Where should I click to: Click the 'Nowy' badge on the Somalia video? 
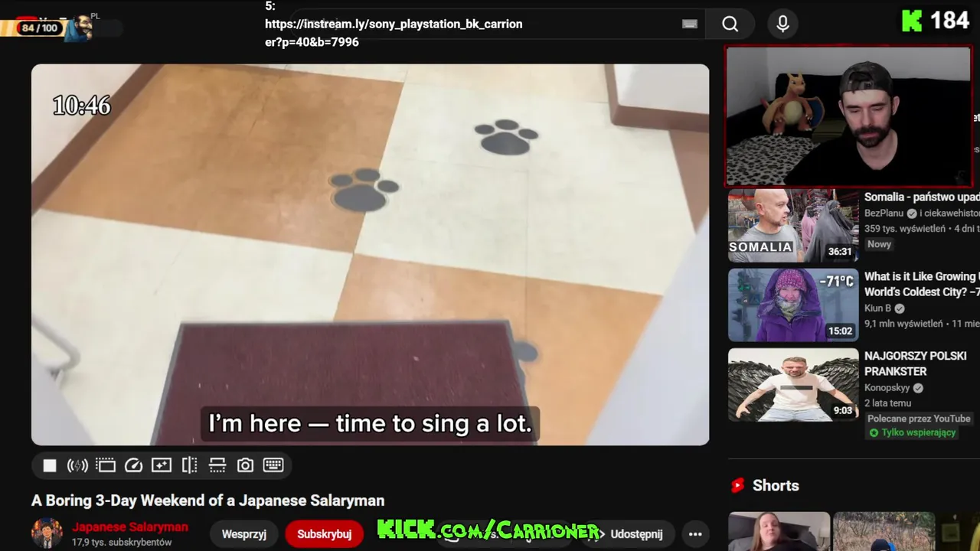coord(880,244)
